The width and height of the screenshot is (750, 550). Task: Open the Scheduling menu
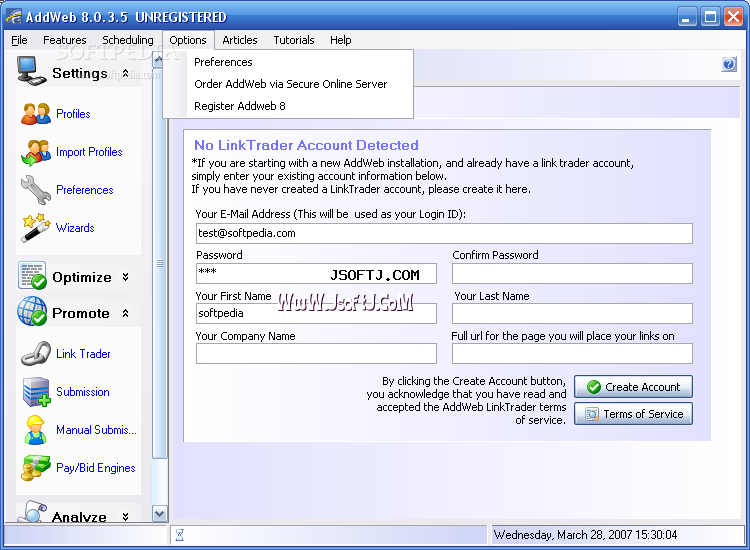pos(128,40)
